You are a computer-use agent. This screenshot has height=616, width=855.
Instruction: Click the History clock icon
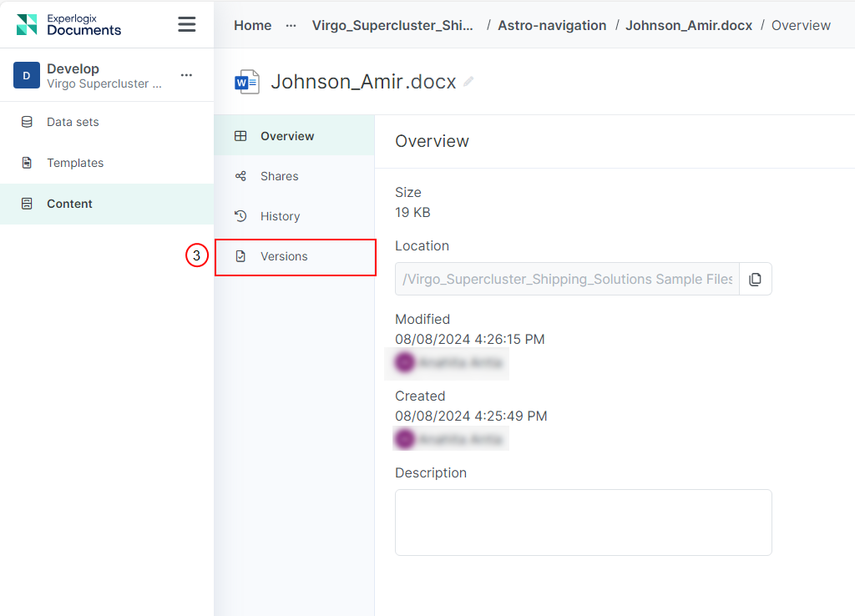(240, 216)
